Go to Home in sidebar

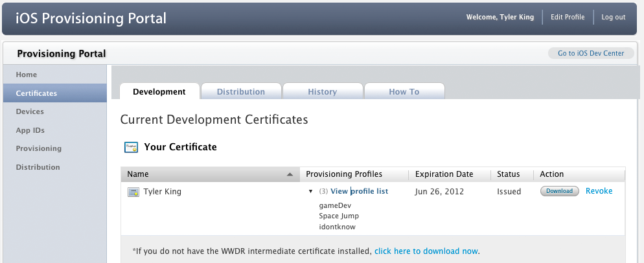coord(27,74)
